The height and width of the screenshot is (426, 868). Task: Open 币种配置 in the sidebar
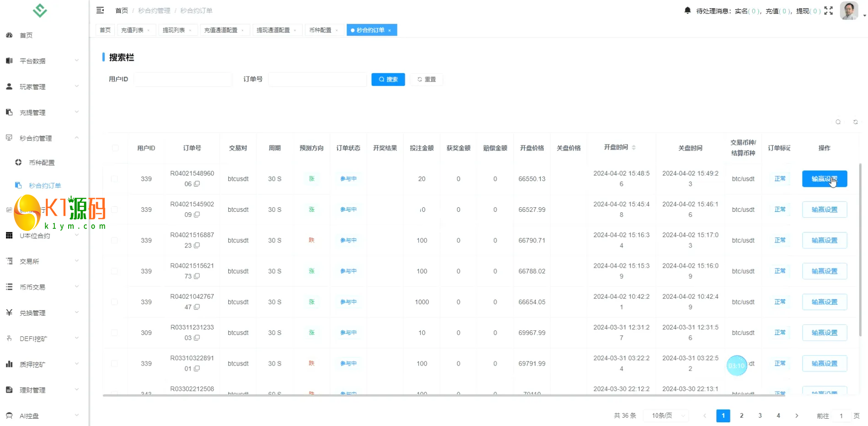coord(42,162)
